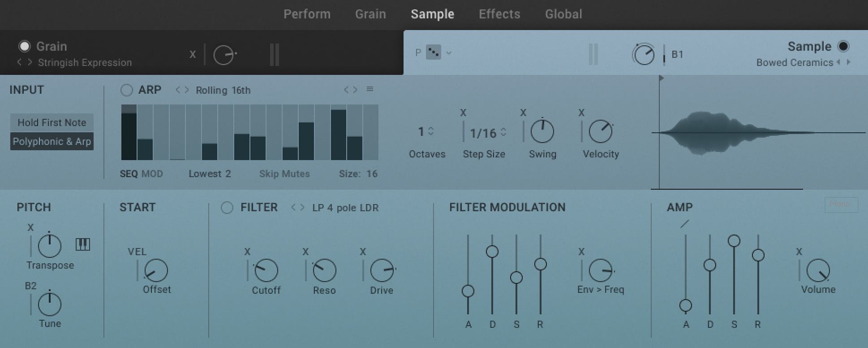Toggle the ARP power button
This screenshot has width=868, height=348.
point(127,90)
